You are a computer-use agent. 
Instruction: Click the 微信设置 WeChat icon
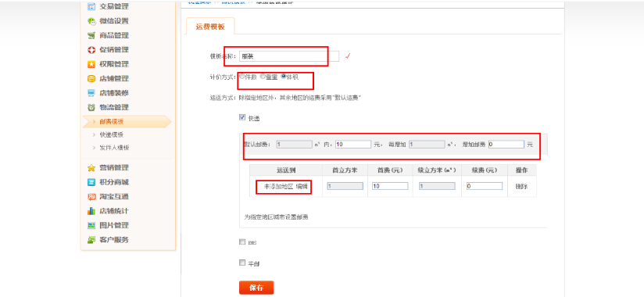click(x=91, y=21)
